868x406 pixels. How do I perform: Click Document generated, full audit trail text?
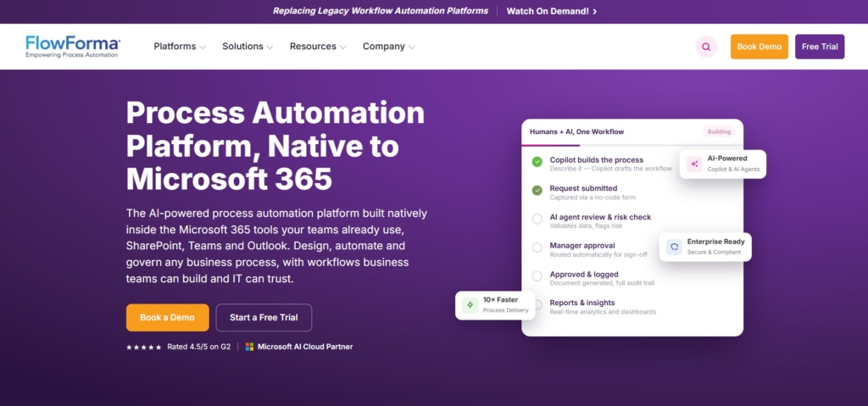point(603,283)
